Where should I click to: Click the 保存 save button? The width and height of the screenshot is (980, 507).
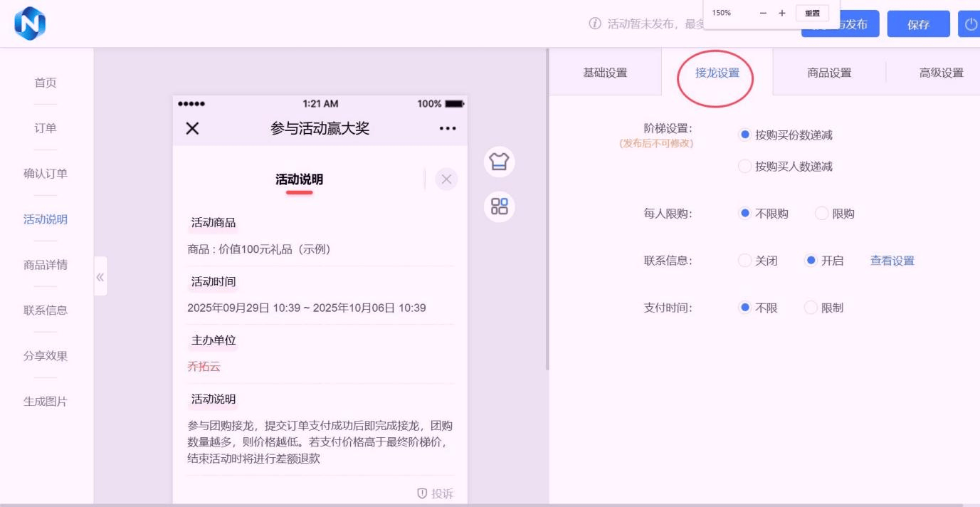pos(918,23)
